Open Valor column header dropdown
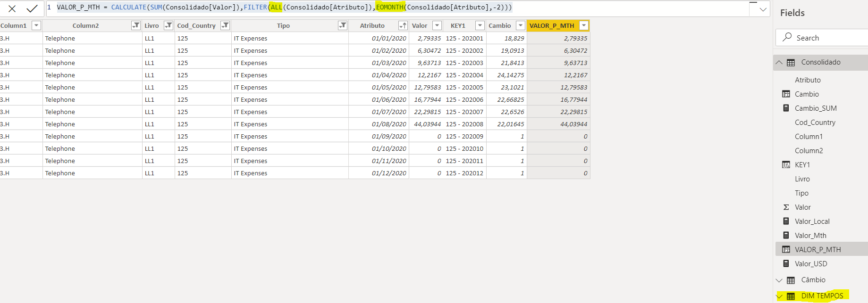The image size is (868, 303). pos(437,25)
